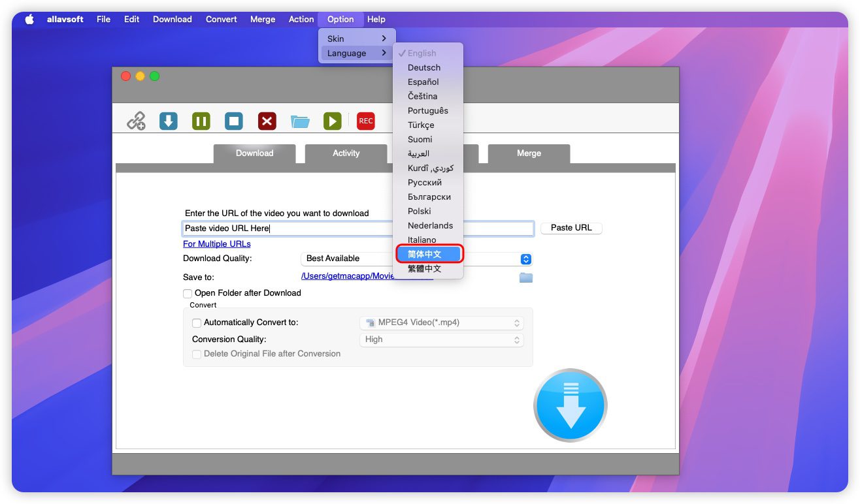Click the red X Delete toolbar icon

click(x=267, y=121)
